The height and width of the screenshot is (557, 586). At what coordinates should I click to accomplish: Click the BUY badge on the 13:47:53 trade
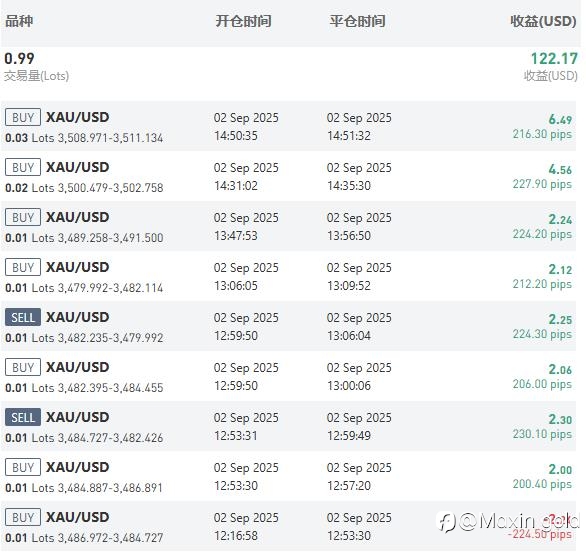[x=23, y=217]
